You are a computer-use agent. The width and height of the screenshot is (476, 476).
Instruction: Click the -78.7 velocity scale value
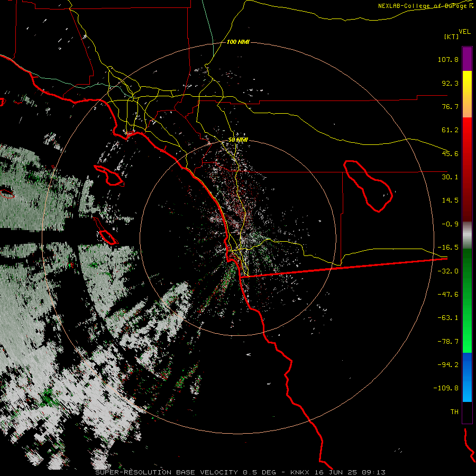pyautogui.click(x=448, y=342)
